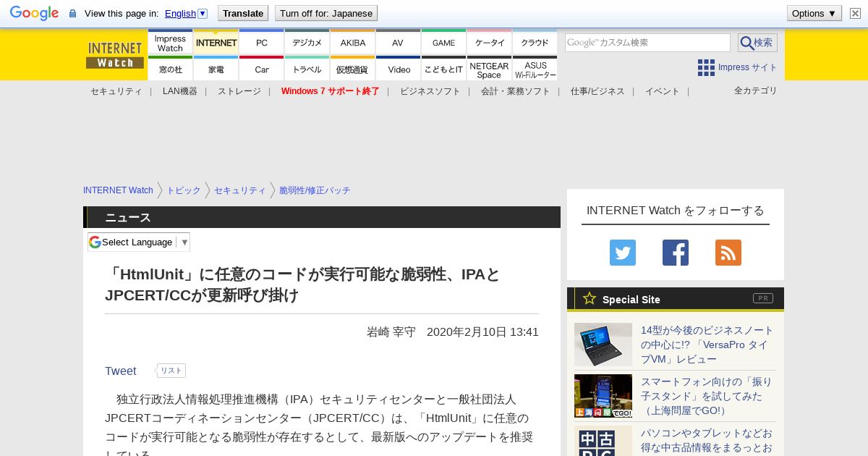Go to セキュリティ category
This screenshot has height=456, width=868.
pos(116,91)
